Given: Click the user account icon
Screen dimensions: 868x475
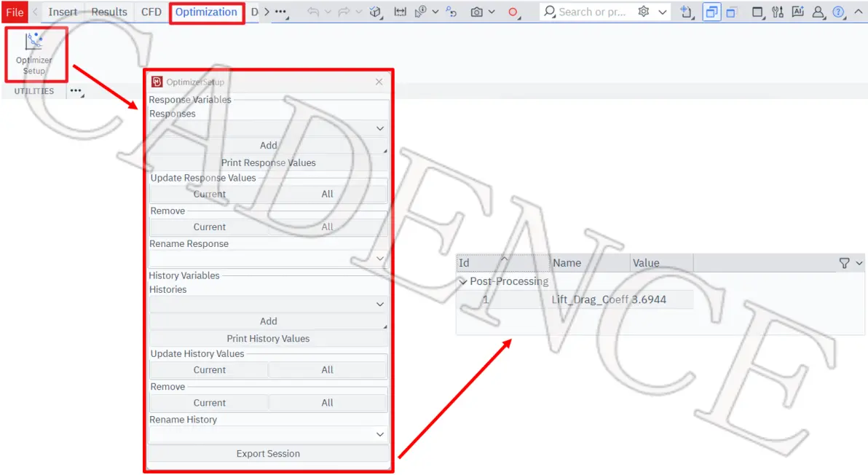Looking at the screenshot, I should (x=818, y=12).
